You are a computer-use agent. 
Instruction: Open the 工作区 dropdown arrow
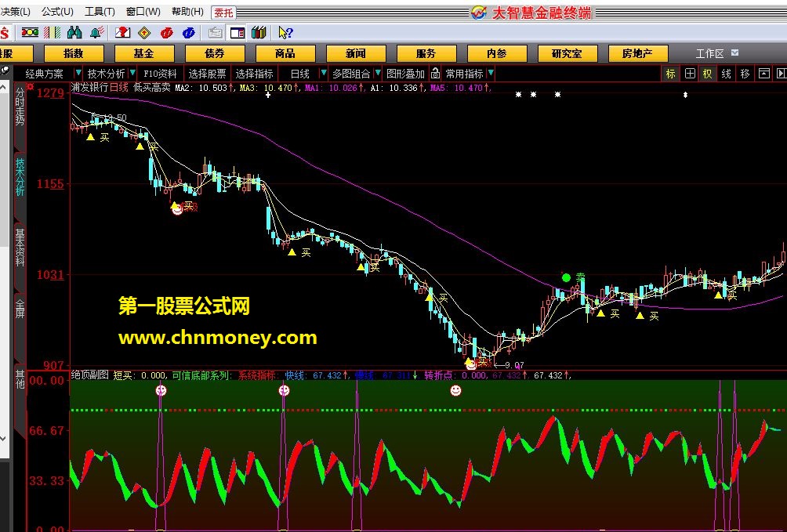(x=734, y=52)
